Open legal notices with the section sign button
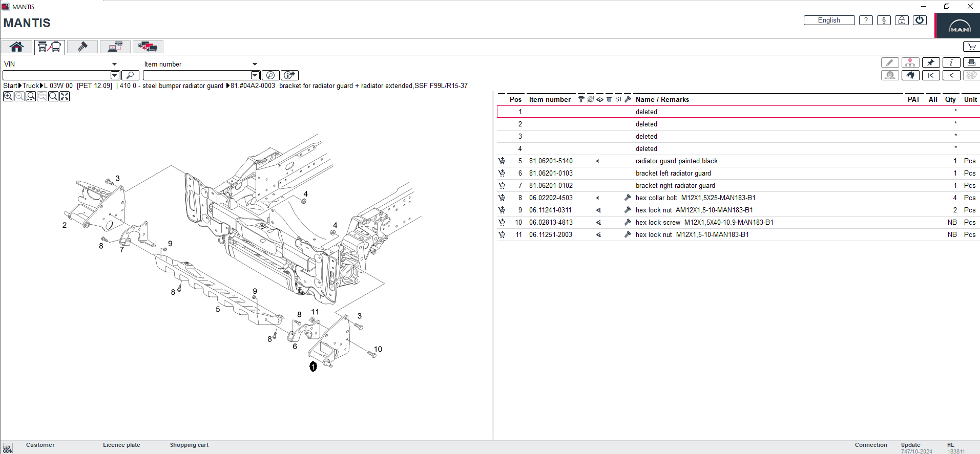 884,20
